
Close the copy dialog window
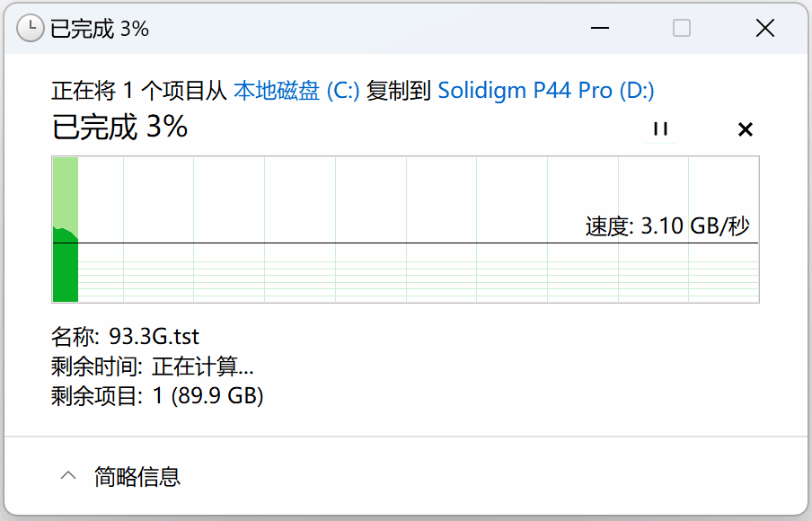tap(764, 29)
